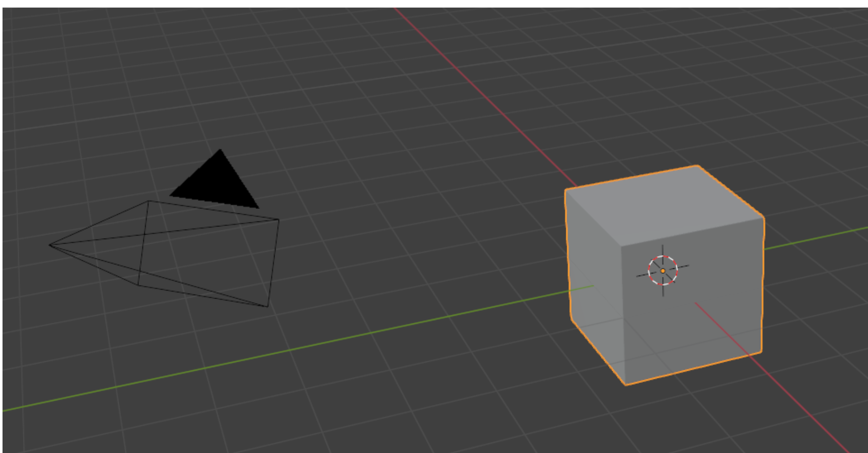Click the 3D cursor crosshair on the cube
This screenshot has width=868, height=453.
coord(663,270)
